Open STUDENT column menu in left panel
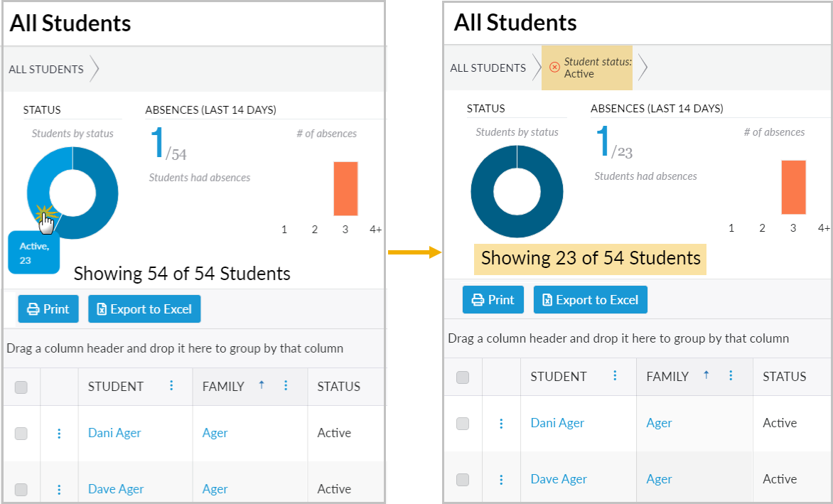 (x=171, y=385)
